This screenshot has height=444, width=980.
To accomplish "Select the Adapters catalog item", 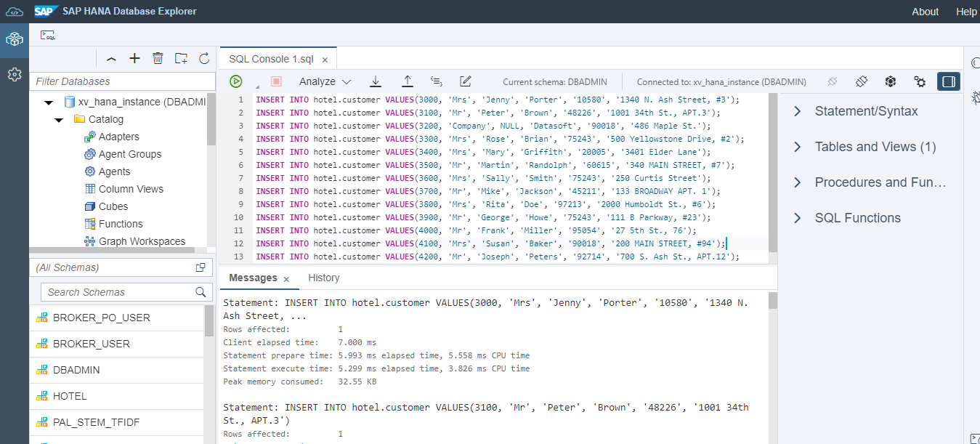I will click(119, 137).
